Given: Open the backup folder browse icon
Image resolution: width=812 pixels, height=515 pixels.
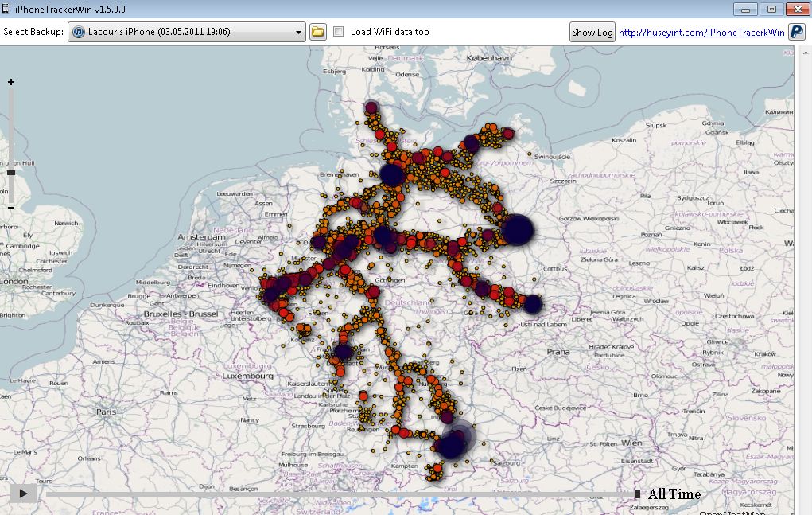Looking at the screenshot, I should [318, 32].
